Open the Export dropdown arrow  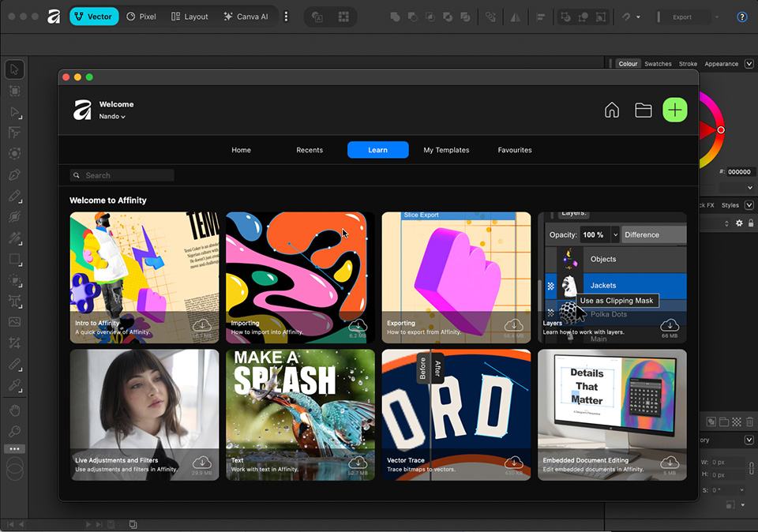coord(717,17)
